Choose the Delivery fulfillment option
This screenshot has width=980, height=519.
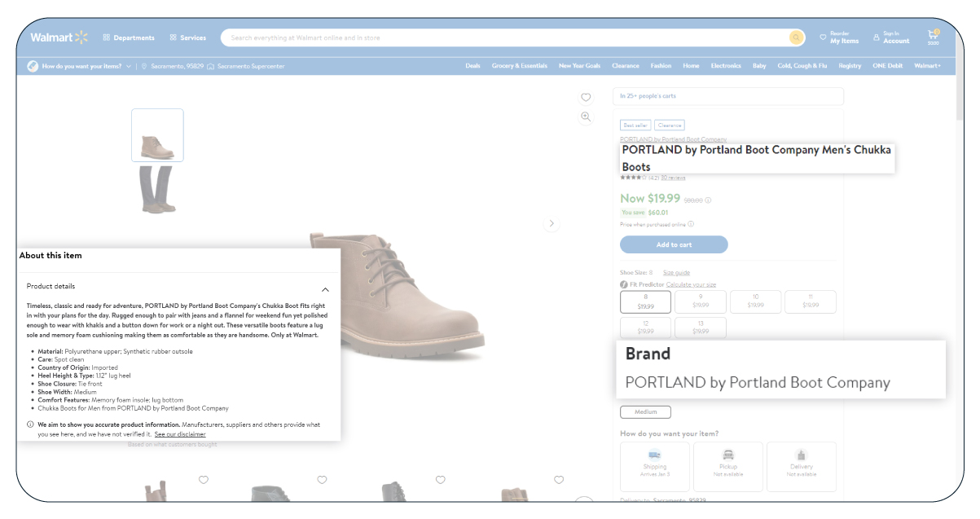[802, 467]
